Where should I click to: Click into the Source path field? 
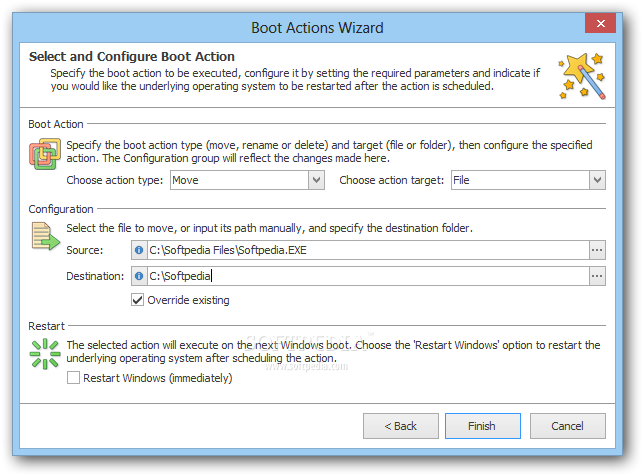pyautogui.click(x=368, y=250)
